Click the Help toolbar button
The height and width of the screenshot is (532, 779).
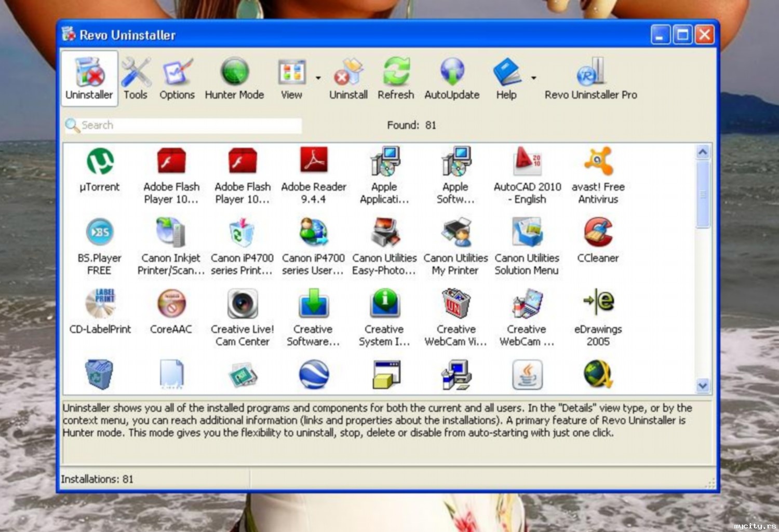tap(506, 79)
